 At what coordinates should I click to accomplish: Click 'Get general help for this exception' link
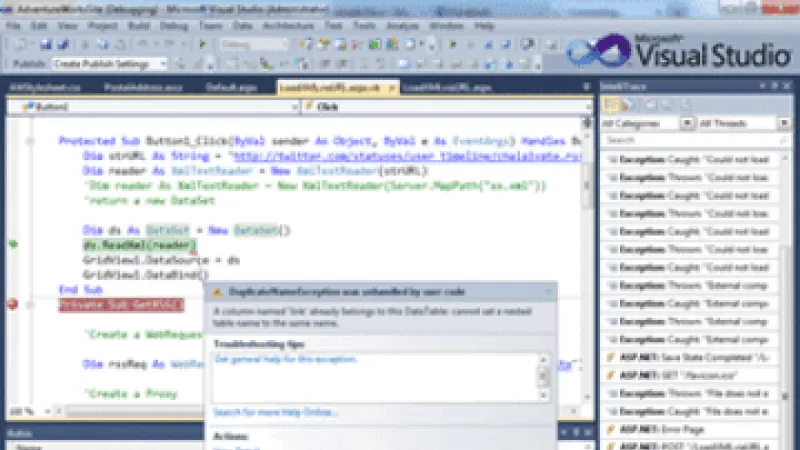pos(286,359)
